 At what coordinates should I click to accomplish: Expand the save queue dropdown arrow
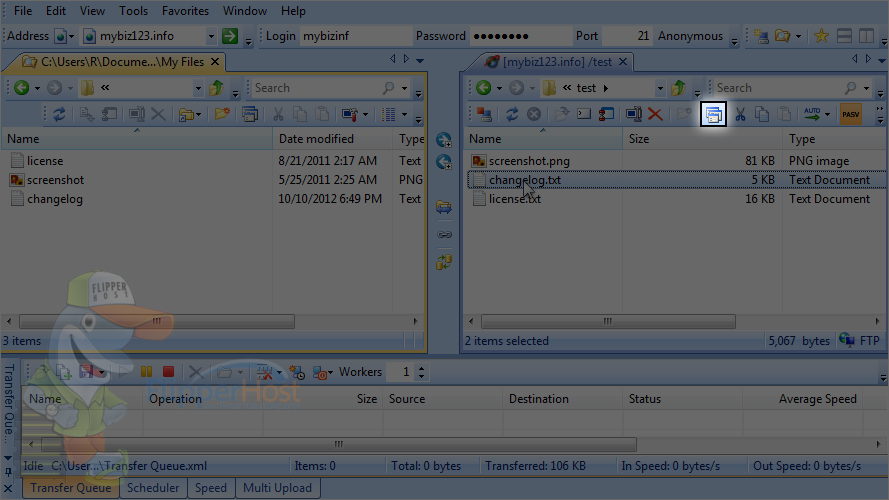point(101,372)
